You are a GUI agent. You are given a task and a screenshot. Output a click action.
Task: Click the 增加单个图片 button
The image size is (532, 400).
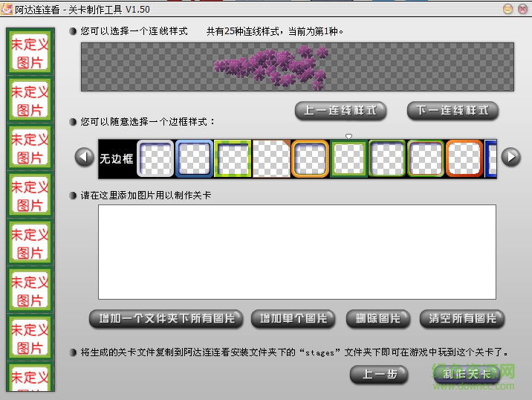293,318
